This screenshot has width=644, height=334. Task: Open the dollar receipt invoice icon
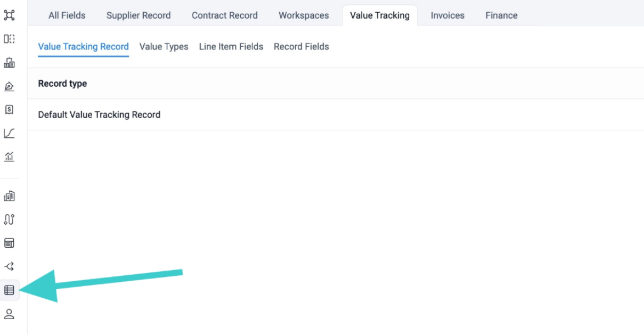coord(9,110)
